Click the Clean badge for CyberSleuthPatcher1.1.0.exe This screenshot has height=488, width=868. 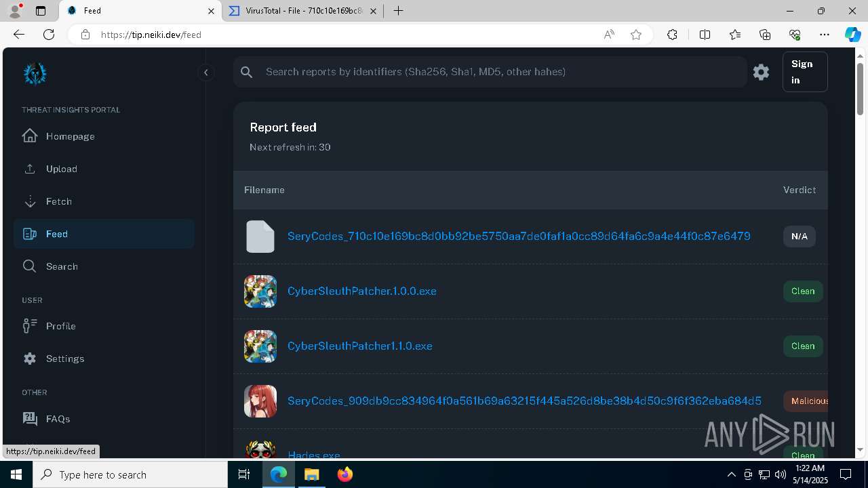(803, 346)
